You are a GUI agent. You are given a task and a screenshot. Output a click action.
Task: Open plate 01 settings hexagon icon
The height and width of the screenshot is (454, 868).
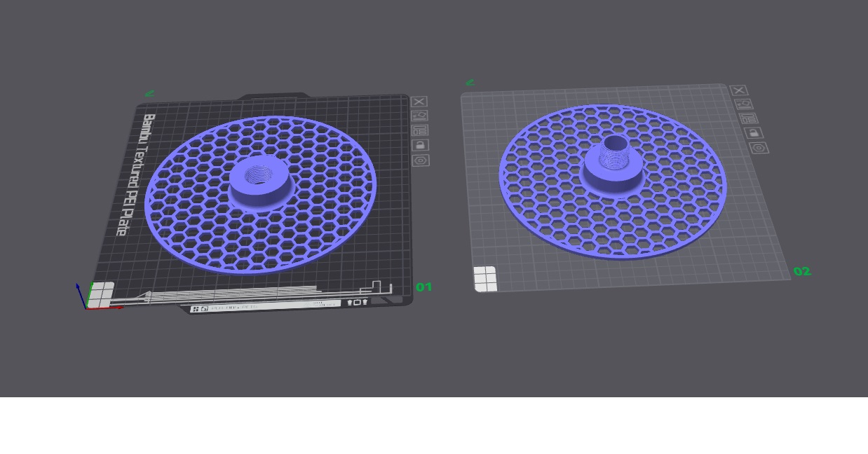pyautogui.click(x=421, y=160)
